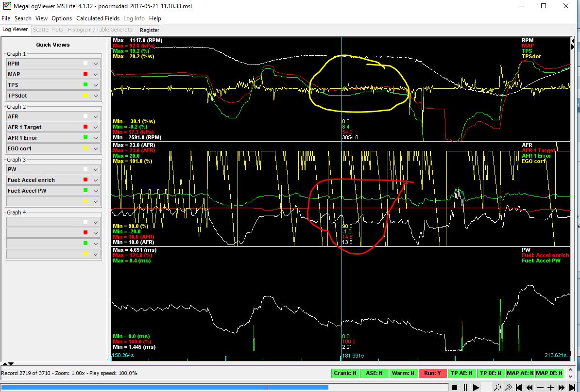This screenshot has height=392, width=580.
Task: Jump to end of log
Action: (572, 387)
